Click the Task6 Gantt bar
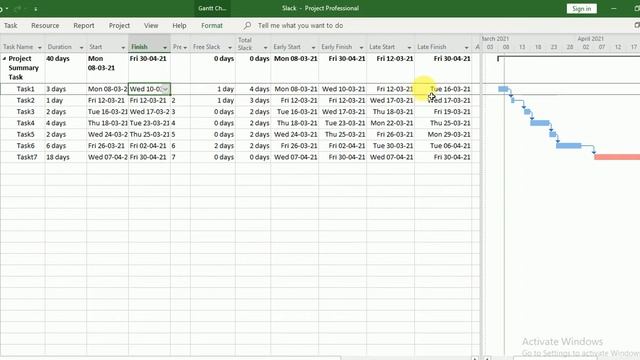640x360 pixels. pos(569,146)
